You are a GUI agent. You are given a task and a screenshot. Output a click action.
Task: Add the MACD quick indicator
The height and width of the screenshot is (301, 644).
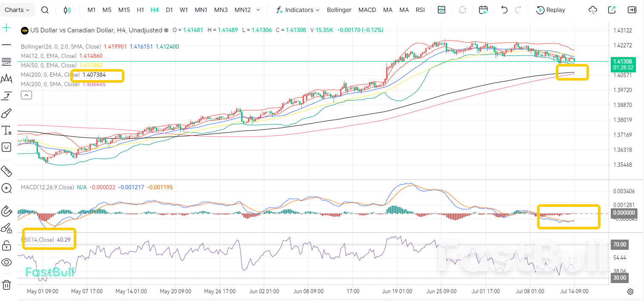[x=367, y=10]
